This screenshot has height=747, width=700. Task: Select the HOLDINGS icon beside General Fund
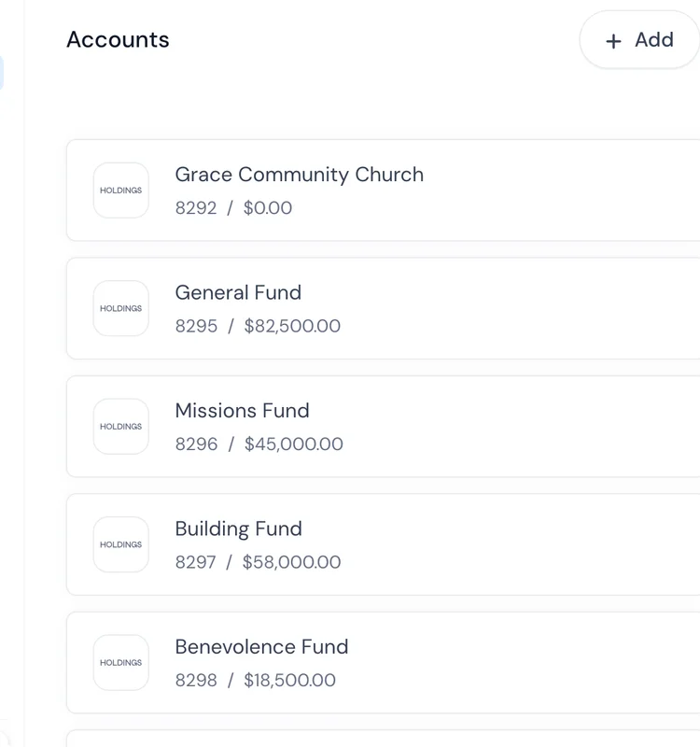(120, 308)
